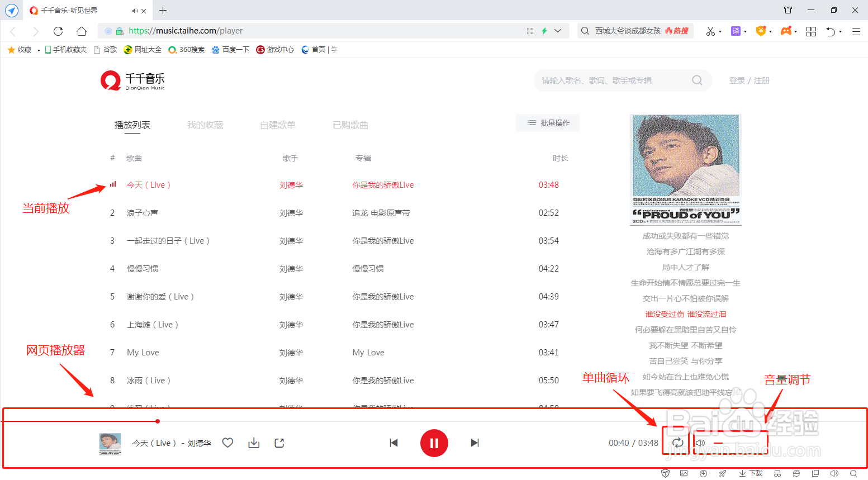Click the browser hot search box
The height and width of the screenshot is (480, 868).
click(635, 31)
